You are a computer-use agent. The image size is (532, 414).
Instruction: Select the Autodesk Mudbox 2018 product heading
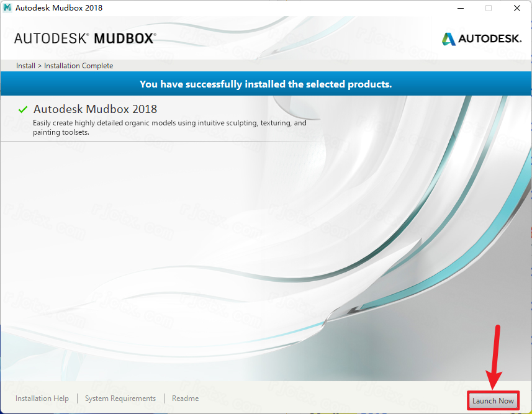[x=96, y=109]
